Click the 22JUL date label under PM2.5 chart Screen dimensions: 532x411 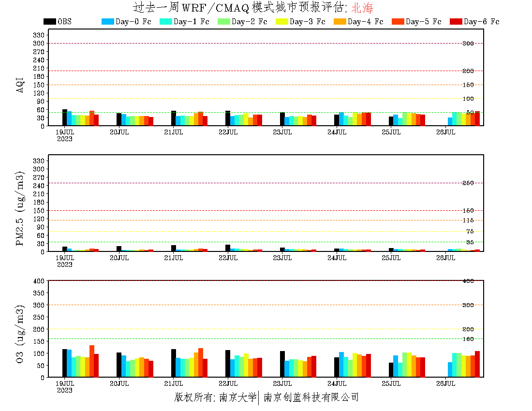pyautogui.click(x=228, y=258)
